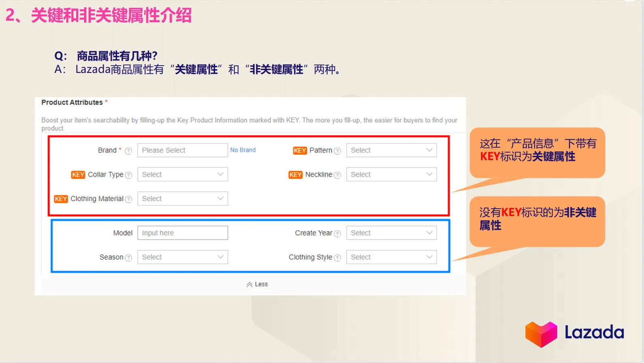Click the No Brand link

click(x=243, y=150)
